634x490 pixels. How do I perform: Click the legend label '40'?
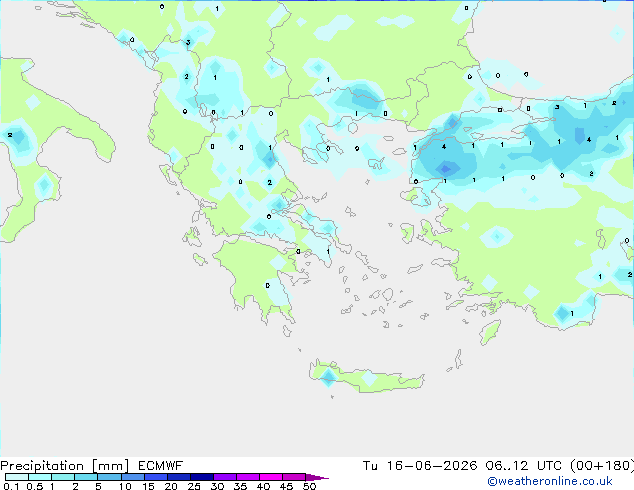263,486
